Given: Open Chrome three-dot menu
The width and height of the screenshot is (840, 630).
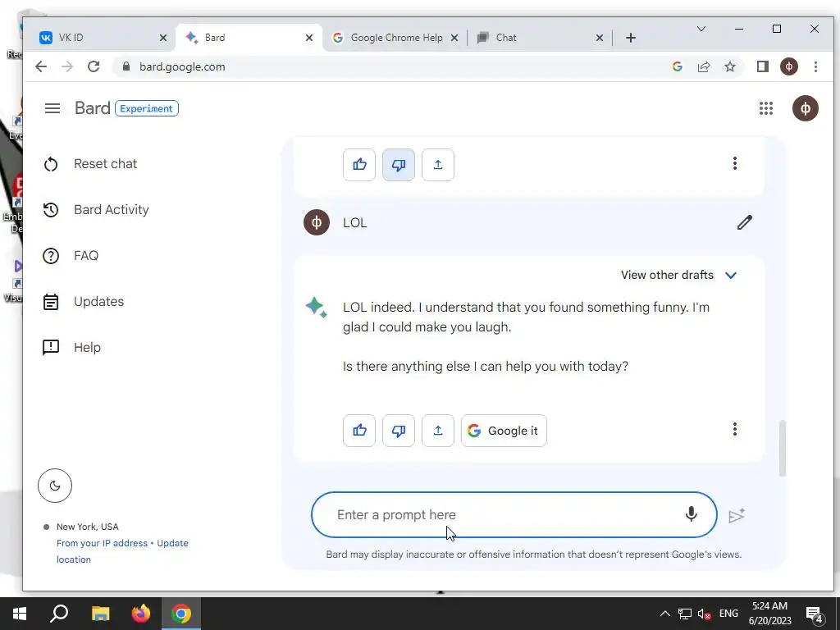Looking at the screenshot, I should (x=815, y=66).
